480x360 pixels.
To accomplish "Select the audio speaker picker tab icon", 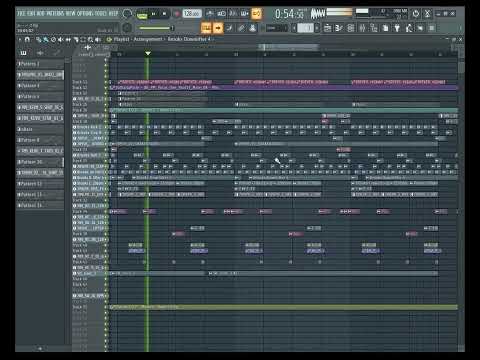I will [x=40, y=53].
